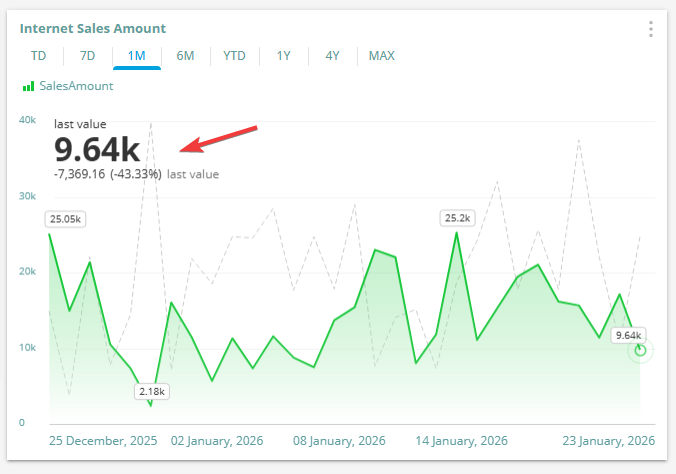Image resolution: width=676 pixels, height=474 pixels.
Task: Click the 25.05k data label
Action: pos(66,218)
